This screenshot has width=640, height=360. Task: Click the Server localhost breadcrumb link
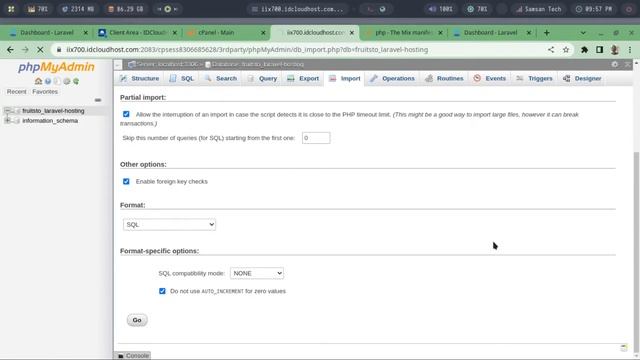click(x=166, y=64)
